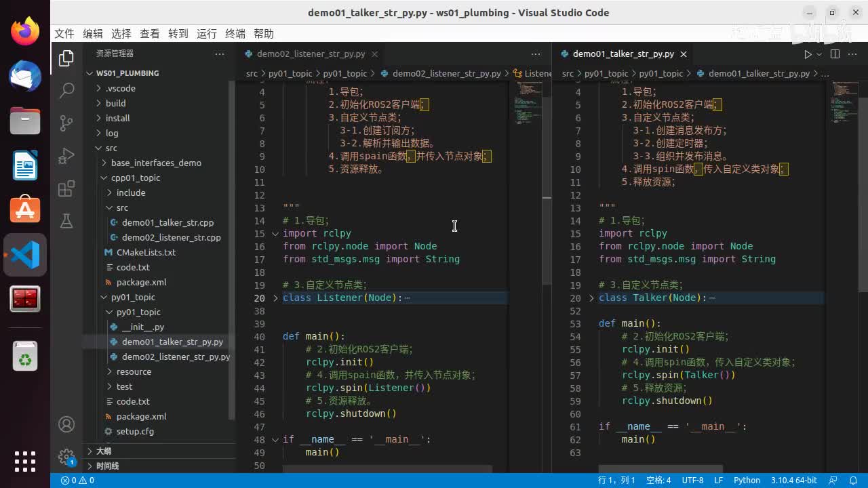Expand the include folder

pyautogui.click(x=131, y=192)
